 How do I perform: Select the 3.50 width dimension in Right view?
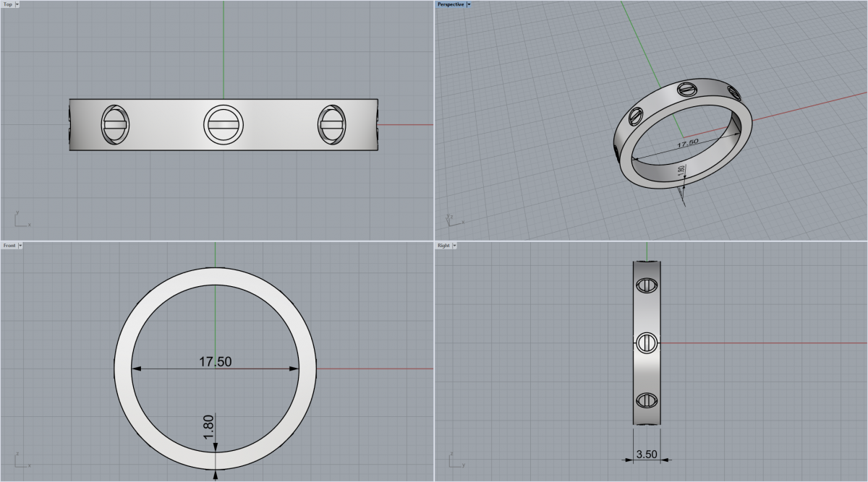click(646, 455)
